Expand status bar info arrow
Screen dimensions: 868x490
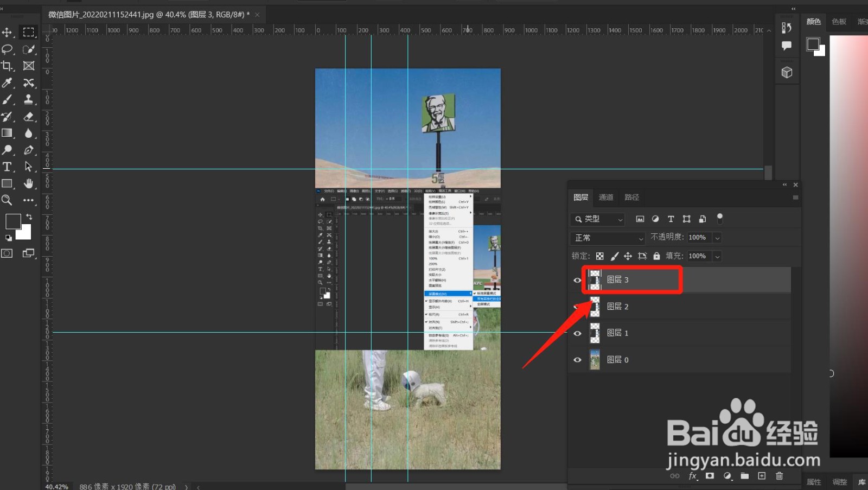pos(186,487)
